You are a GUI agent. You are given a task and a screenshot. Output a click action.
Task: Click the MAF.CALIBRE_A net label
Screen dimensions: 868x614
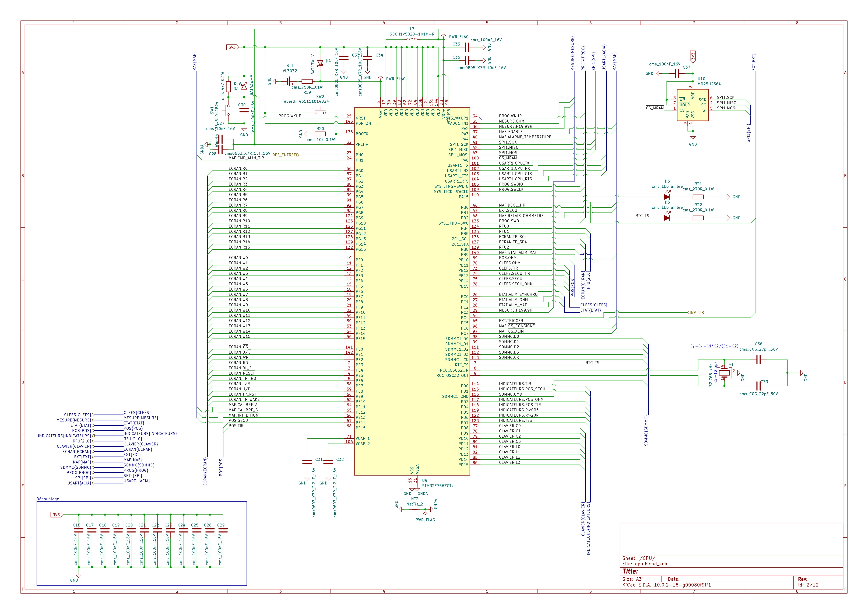(x=243, y=404)
